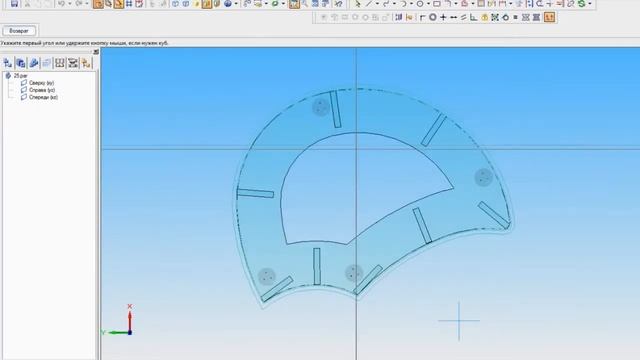Click the Redo arrow icon
Image resolution: width=640 pixels, height=360 pixels.
pyautogui.click(x=79, y=4)
